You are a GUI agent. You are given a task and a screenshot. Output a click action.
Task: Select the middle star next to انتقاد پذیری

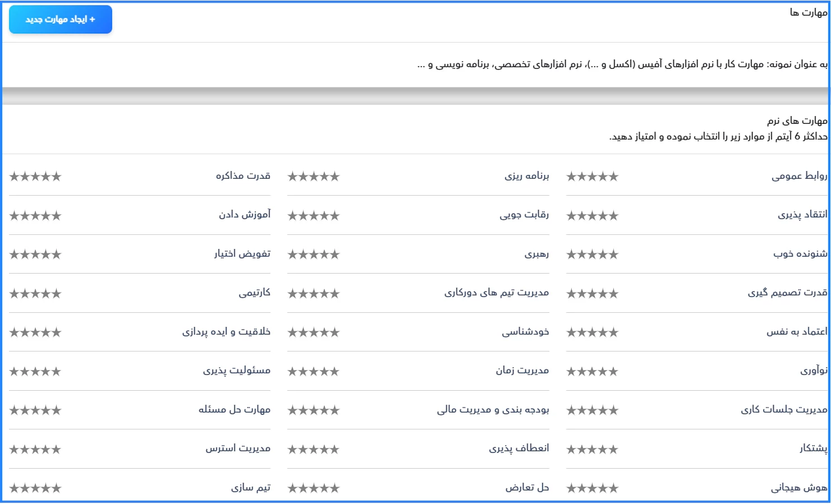pyautogui.click(x=592, y=216)
